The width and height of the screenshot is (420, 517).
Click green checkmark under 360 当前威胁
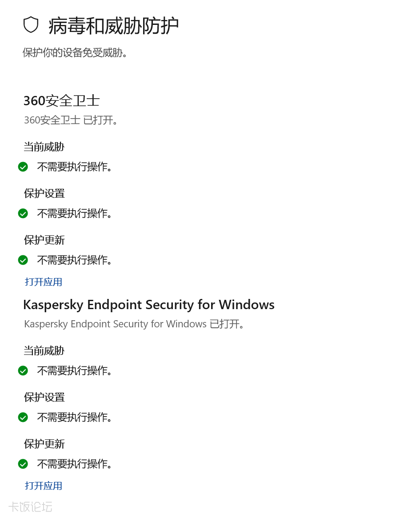tap(23, 167)
